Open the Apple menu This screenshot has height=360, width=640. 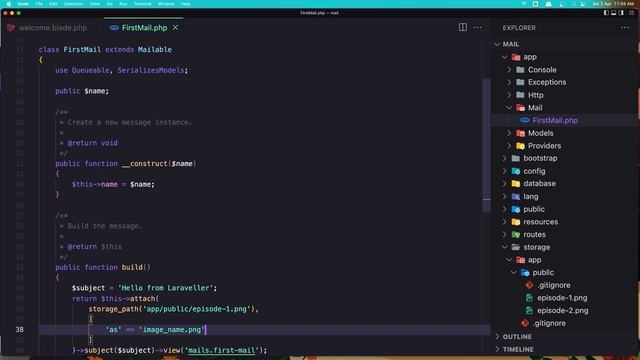pyautogui.click(x=9, y=4)
